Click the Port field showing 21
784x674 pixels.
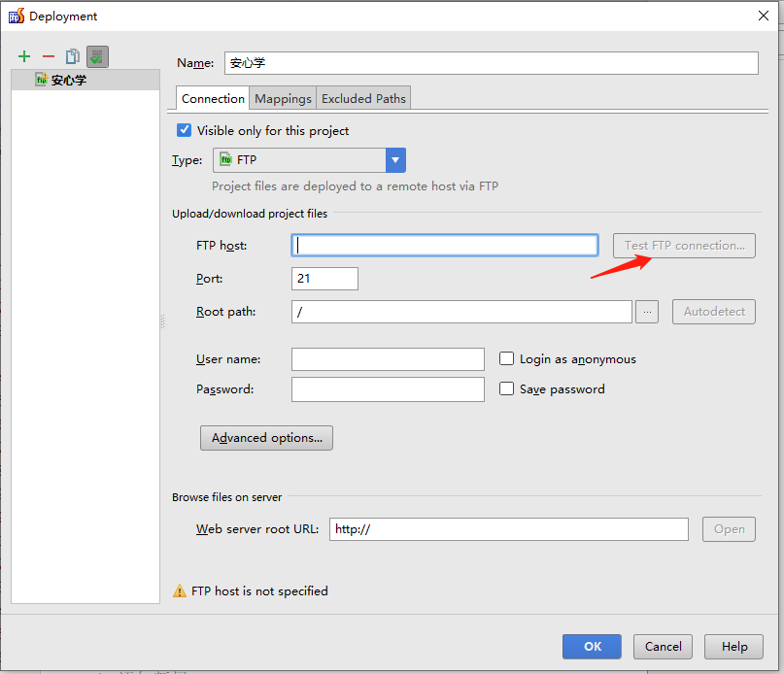pos(324,279)
